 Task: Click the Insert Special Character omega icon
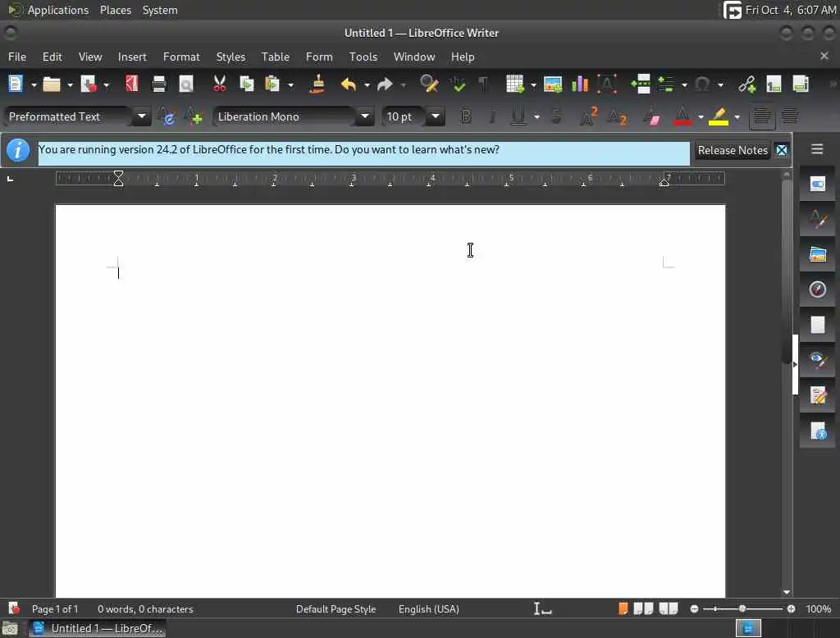pos(702,84)
